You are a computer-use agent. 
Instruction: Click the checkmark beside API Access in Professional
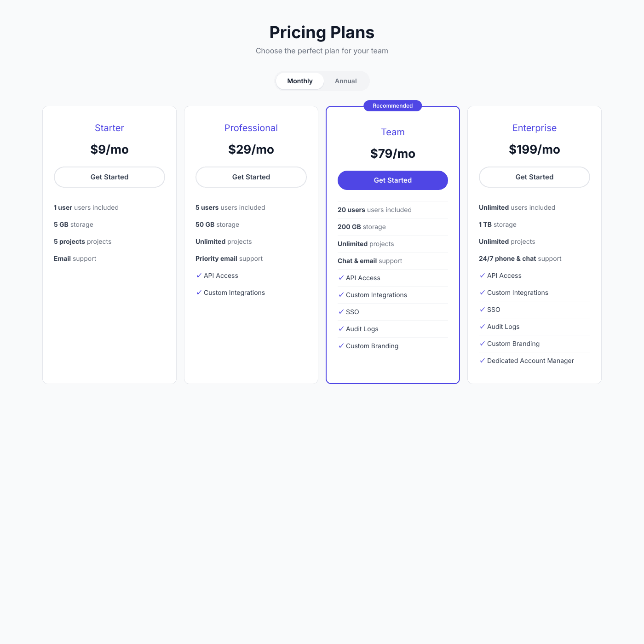(x=199, y=276)
